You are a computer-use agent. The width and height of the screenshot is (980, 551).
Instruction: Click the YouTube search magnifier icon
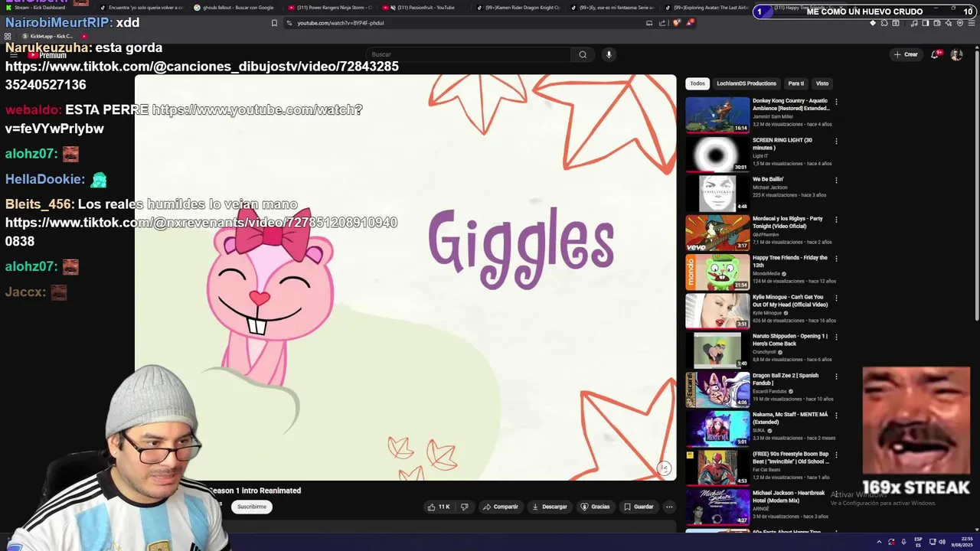583,54
